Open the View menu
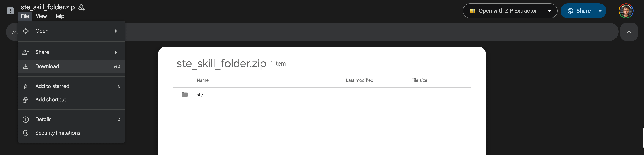Screen dimensions: 644x155 click(41, 16)
